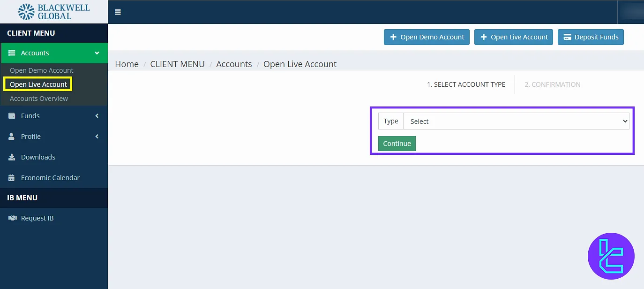
Task: Click the Downloads icon in sidebar
Action: 12,157
